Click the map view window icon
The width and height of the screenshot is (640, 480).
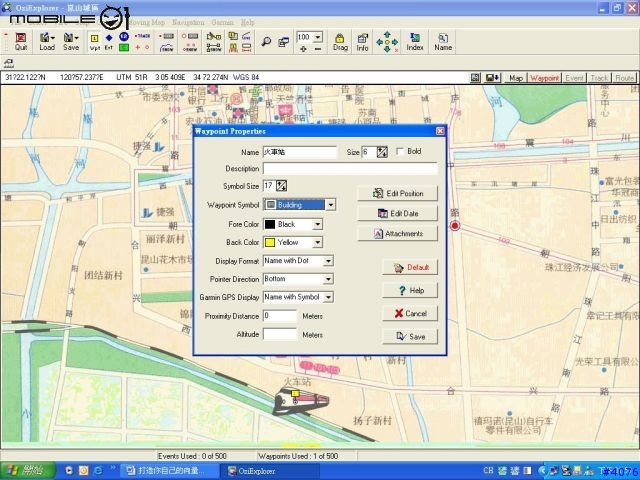click(x=284, y=42)
